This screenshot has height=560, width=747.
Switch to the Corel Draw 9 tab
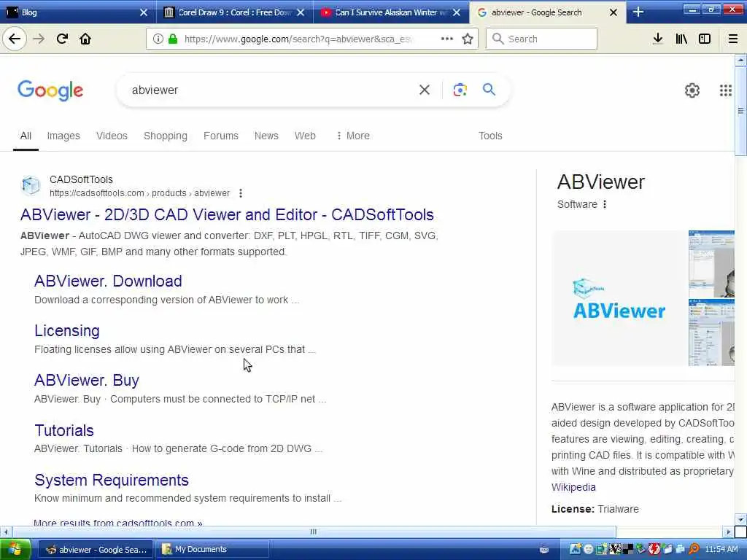[235, 12]
